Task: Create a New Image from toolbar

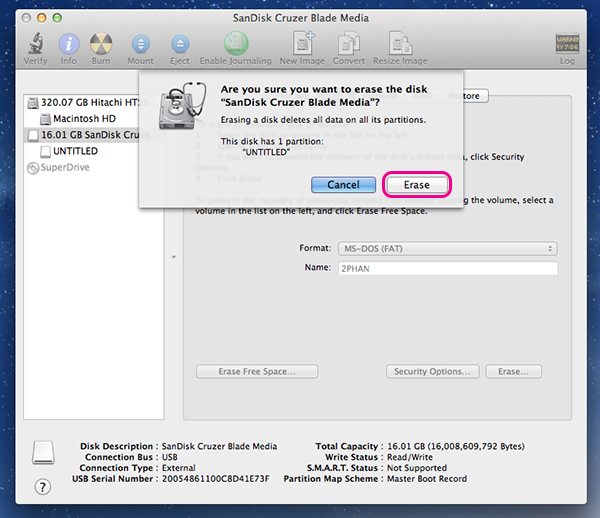Action: 303,42
